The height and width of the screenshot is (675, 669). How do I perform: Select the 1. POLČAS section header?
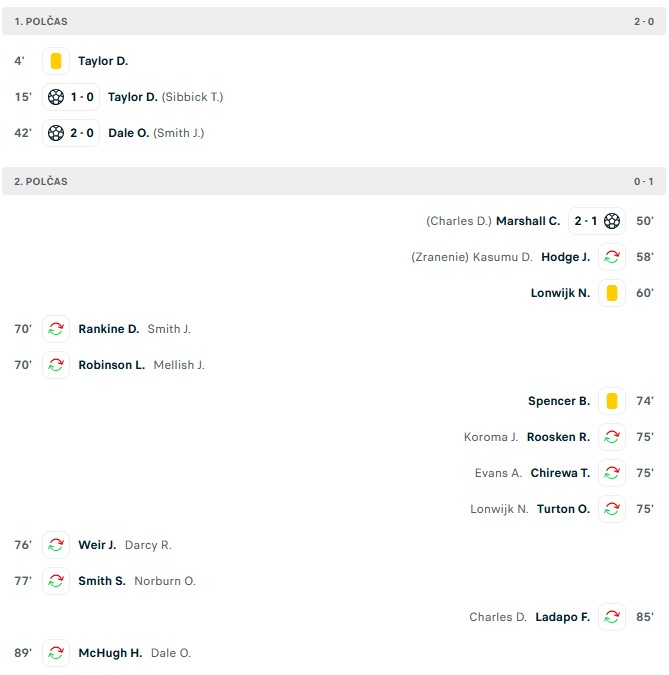(x=42, y=21)
